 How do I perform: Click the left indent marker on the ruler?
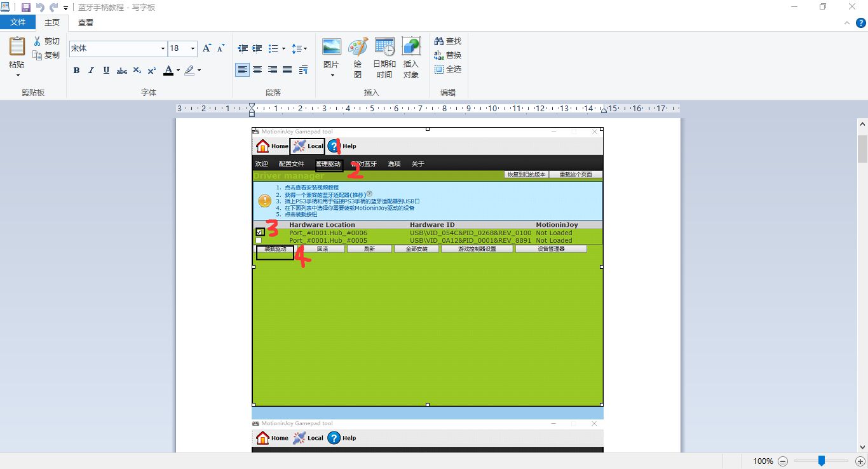[x=252, y=109]
